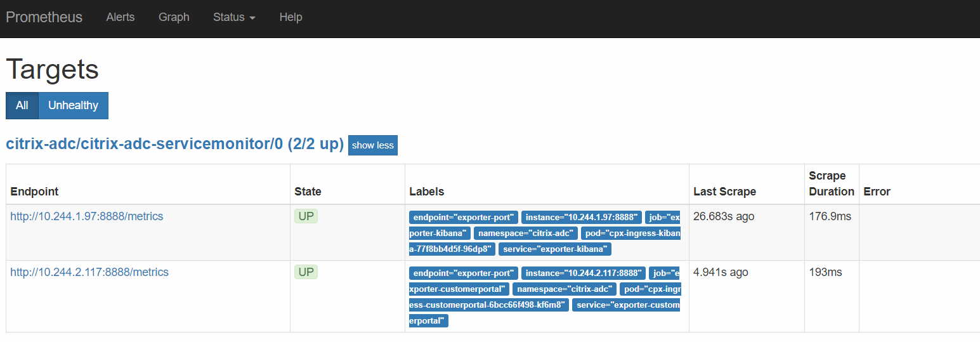
Task: Click the 193ms scrape duration
Action: [826, 272]
